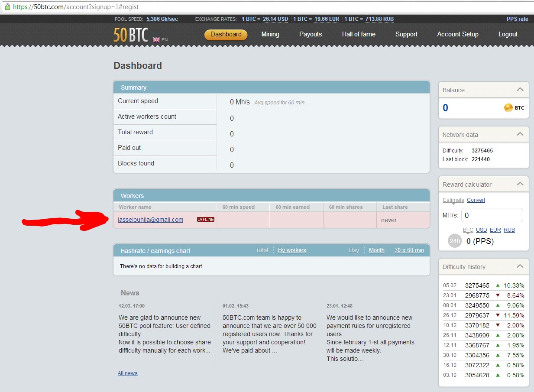
Task: Click the browser address bar URL
Action: click(76, 7)
